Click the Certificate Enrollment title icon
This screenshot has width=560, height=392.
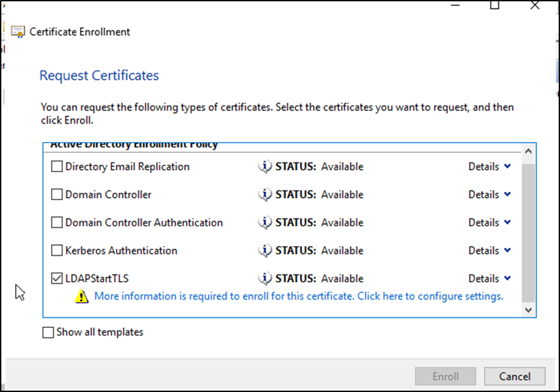tap(18, 32)
